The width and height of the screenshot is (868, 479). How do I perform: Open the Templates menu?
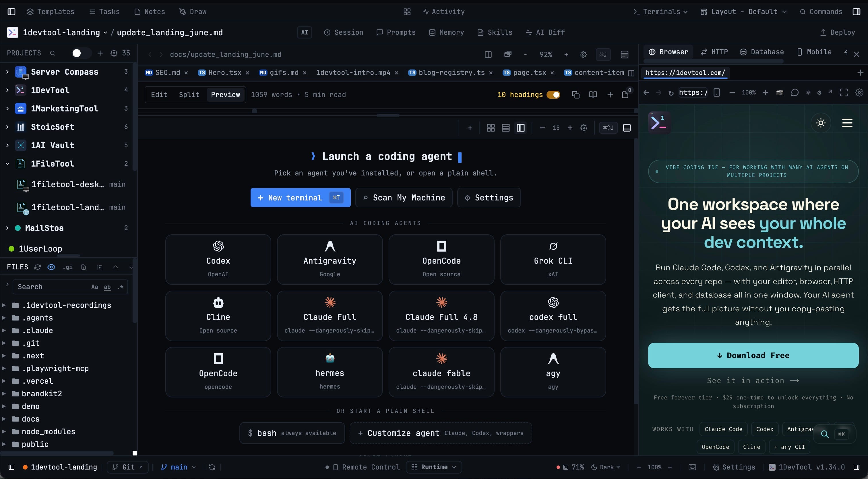51,12
